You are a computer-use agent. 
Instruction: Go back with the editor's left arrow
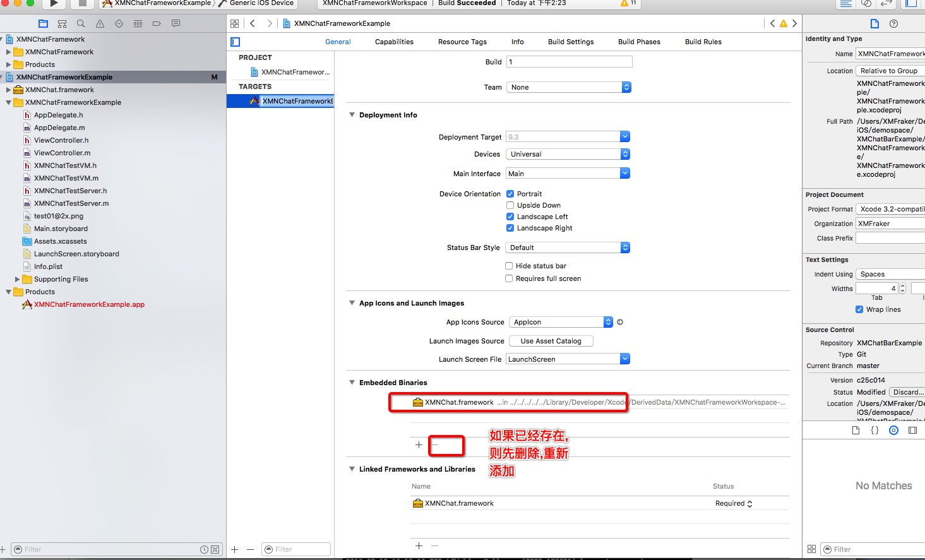click(x=253, y=23)
